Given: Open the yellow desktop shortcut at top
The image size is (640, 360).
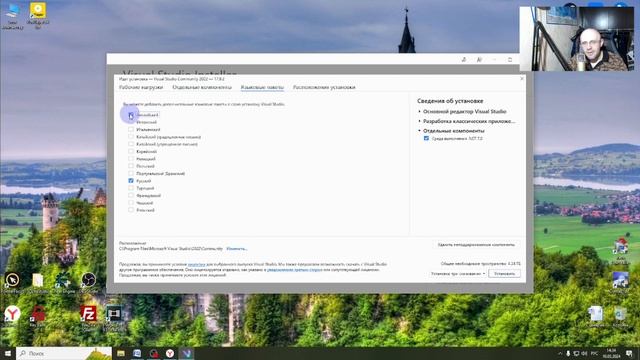Looking at the screenshot, I should coord(38,16).
